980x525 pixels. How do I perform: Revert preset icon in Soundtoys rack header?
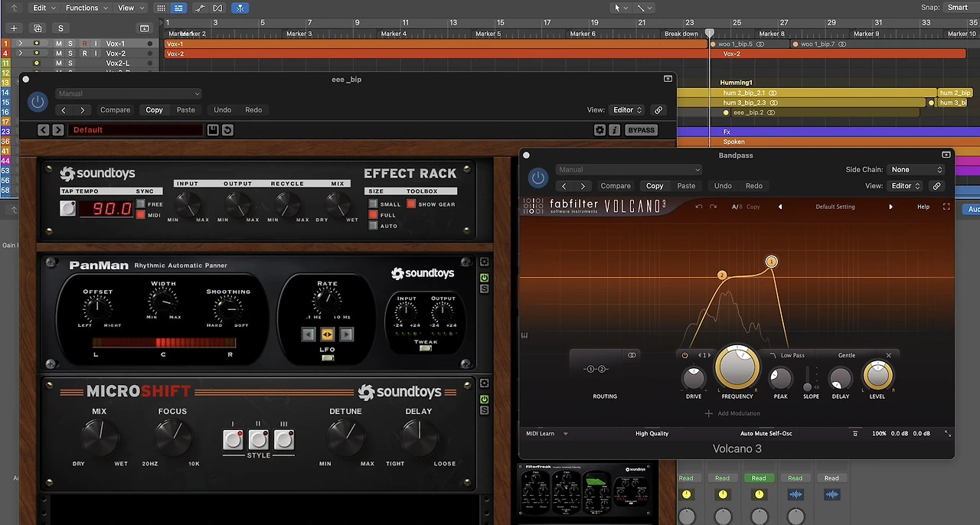pos(227,130)
